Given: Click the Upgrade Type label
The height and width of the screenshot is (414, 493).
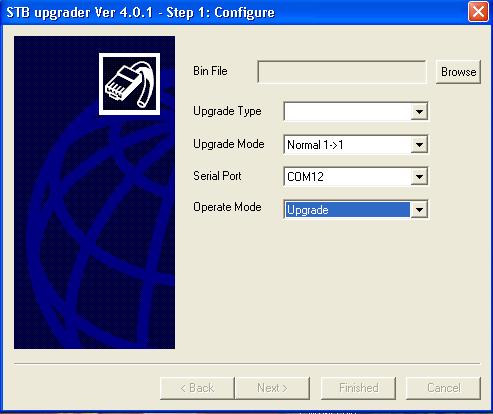Looking at the screenshot, I should click(x=227, y=111).
